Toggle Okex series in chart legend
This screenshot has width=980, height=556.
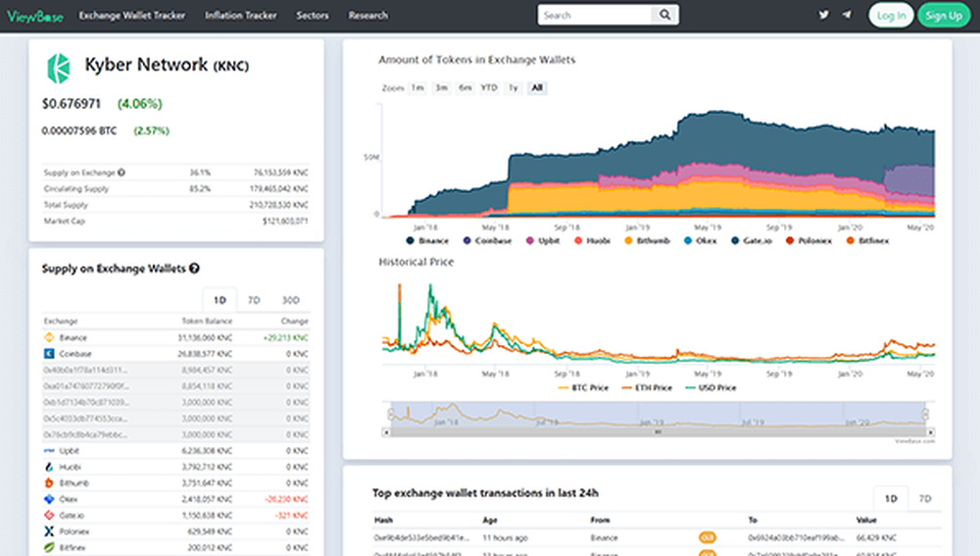pos(700,241)
